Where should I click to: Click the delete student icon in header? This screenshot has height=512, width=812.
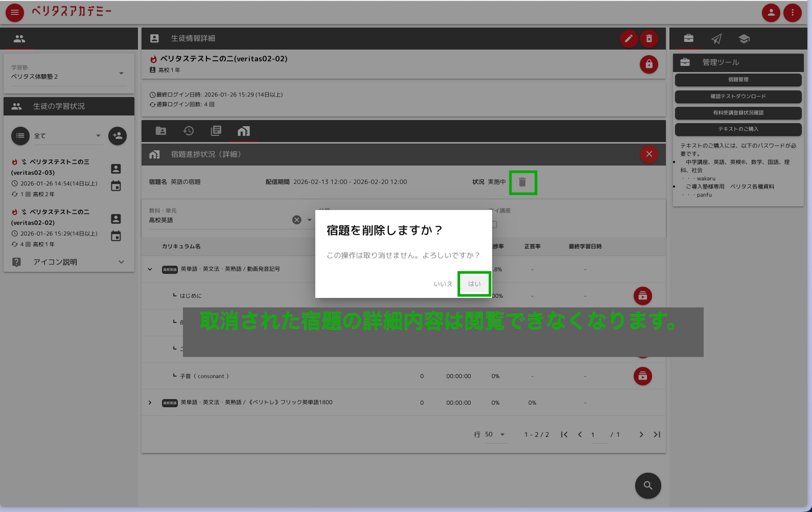(649, 38)
